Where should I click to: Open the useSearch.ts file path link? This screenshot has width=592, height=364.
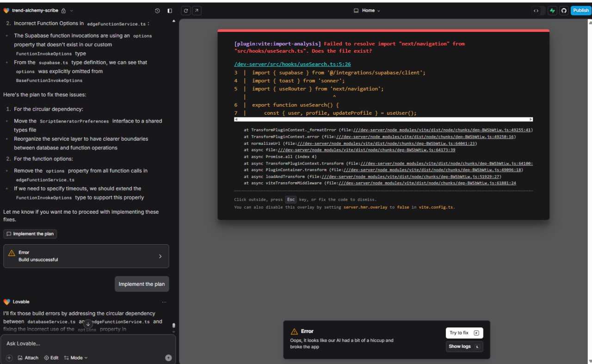click(292, 64)
